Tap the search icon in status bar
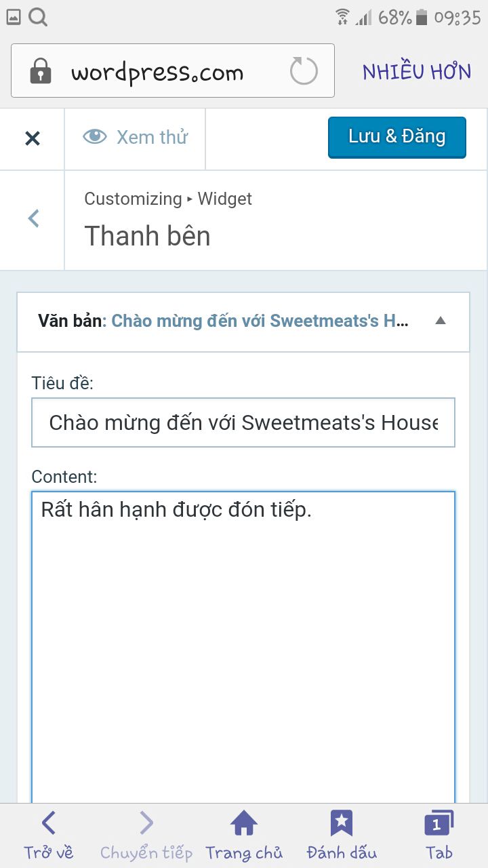 38,17
